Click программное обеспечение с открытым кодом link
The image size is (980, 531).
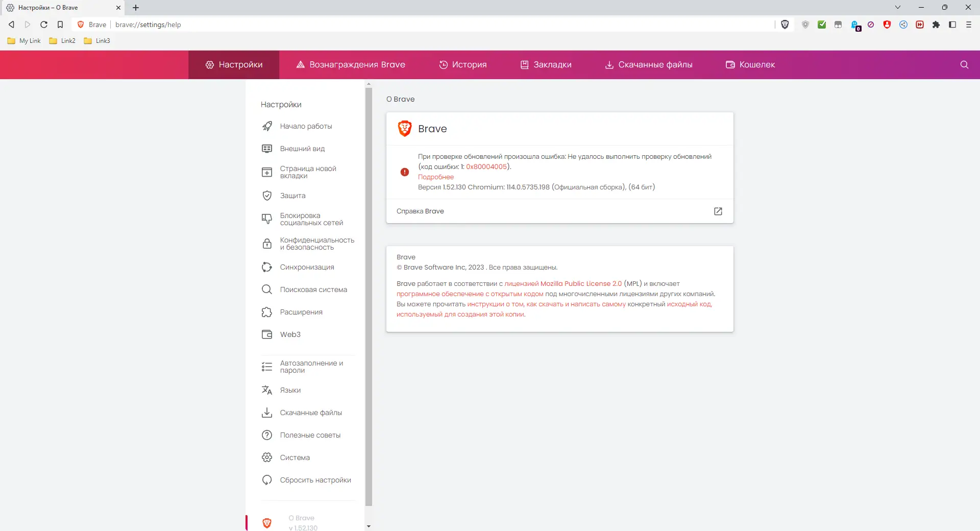[x=470, y=294]
